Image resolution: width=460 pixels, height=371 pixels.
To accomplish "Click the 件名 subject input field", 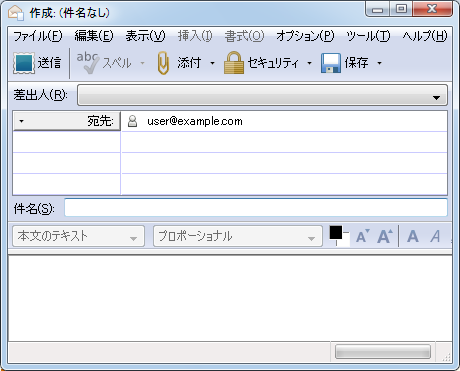I will click(x=256, y=207).
